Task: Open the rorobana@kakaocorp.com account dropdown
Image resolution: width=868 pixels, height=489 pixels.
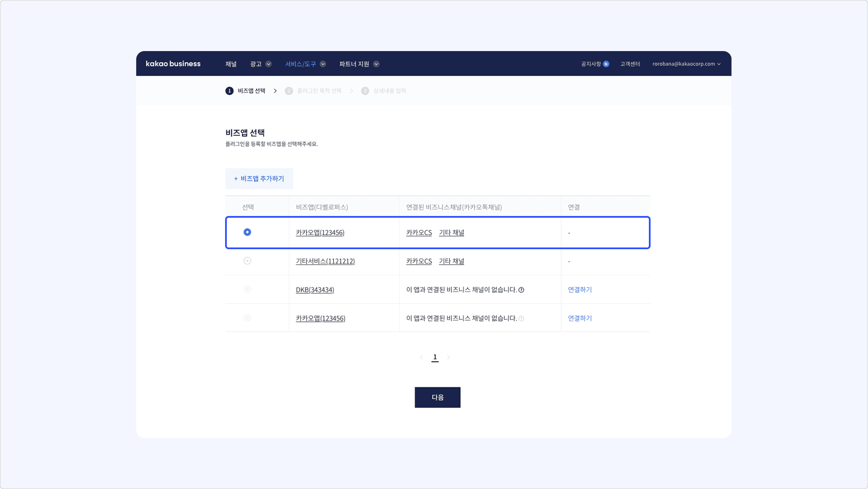Action: (686, 64)
